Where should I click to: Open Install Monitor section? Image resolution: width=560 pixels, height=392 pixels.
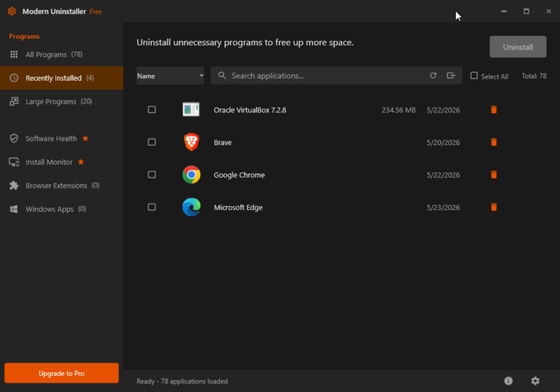(61, 162)
